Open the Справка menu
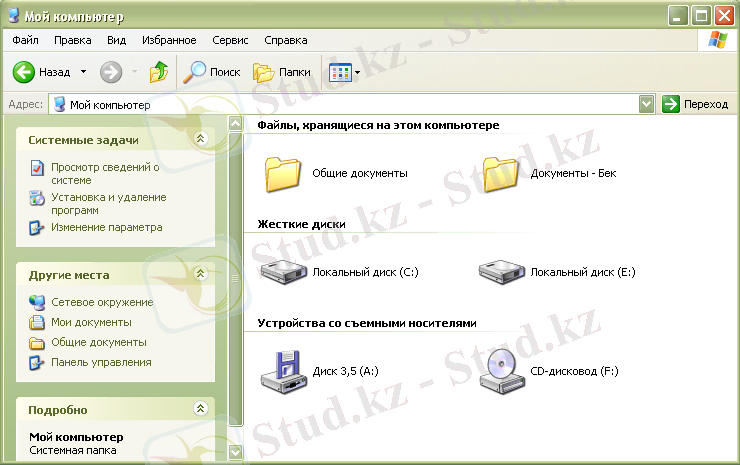740x465 pixels. 286,40
